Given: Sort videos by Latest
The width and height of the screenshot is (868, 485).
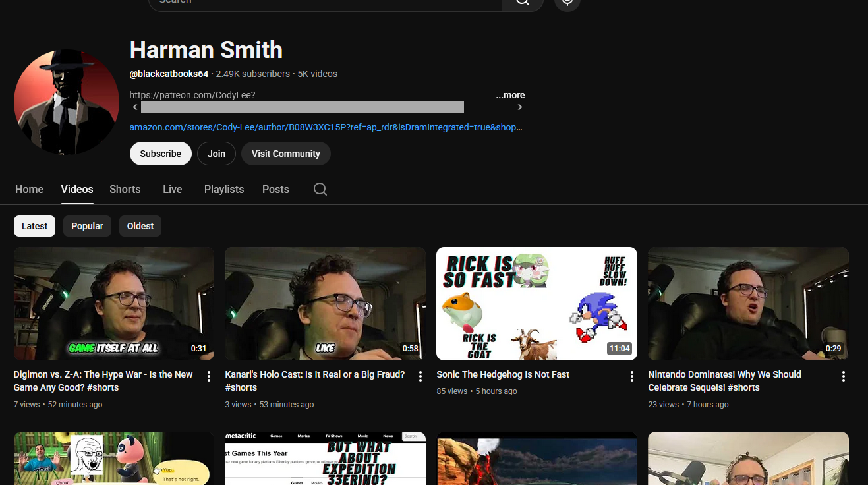Looking at the screenshot, I should [x=35, y=226].
